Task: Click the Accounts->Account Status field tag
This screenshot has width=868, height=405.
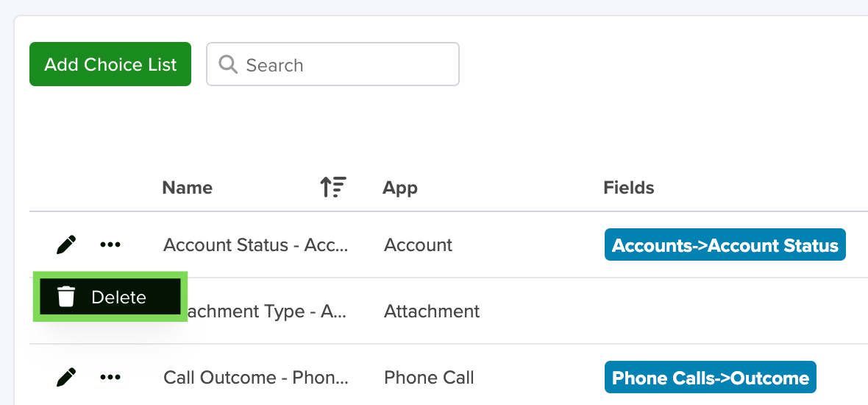Action: click(725, 245)
